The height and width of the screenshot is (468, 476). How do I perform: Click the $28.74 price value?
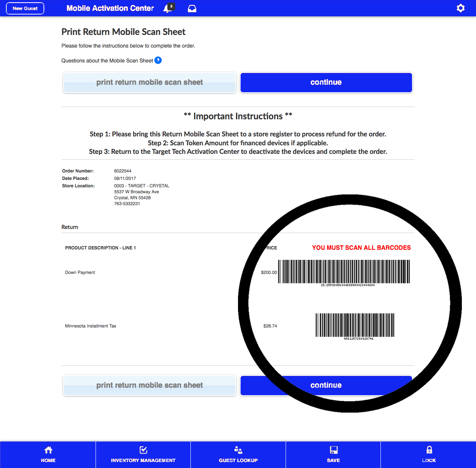coord(270,326)
